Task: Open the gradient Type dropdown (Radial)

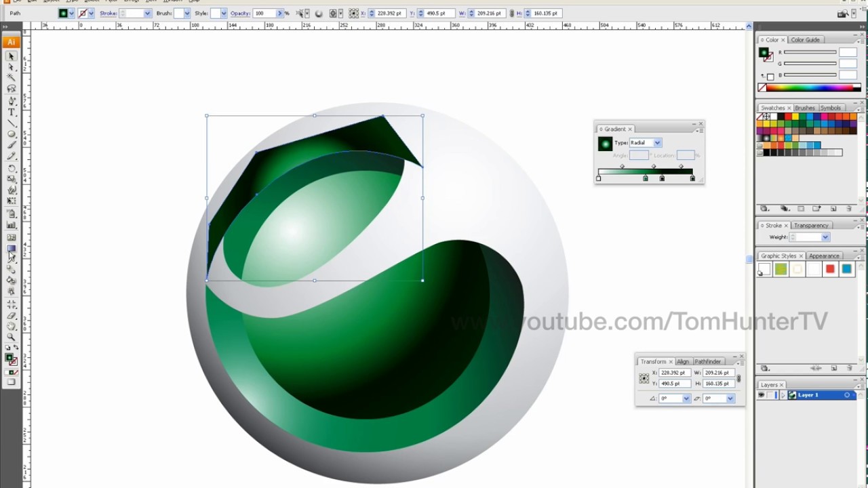Action: (657, 143)
